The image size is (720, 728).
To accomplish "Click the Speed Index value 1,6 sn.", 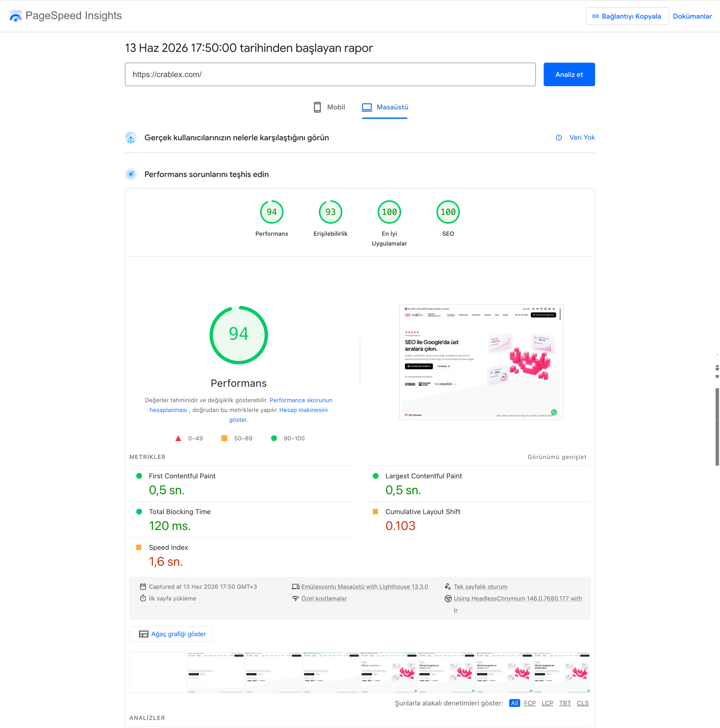I will point(166,561).
